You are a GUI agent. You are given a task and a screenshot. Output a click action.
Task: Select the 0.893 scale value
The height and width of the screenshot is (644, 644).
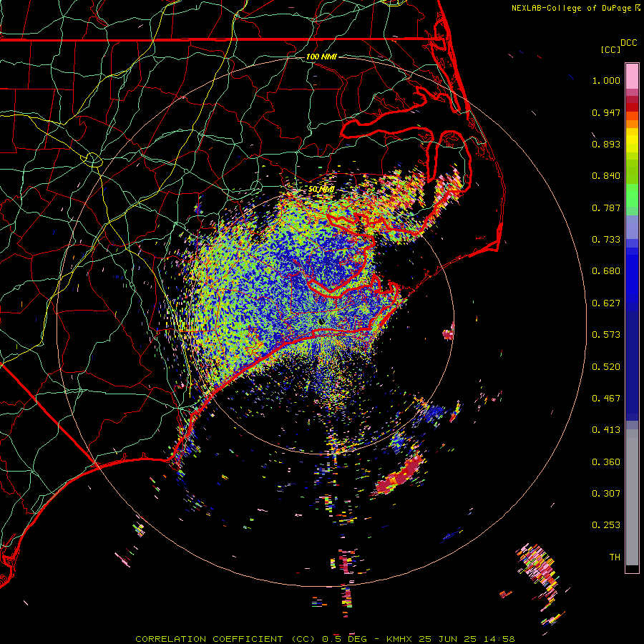coord(606,144)
